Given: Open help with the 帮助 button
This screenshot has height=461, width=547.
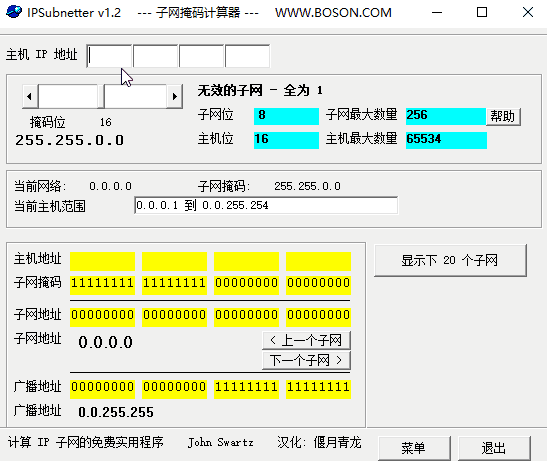Looking at the screenshot, I should tap(503, 116).
